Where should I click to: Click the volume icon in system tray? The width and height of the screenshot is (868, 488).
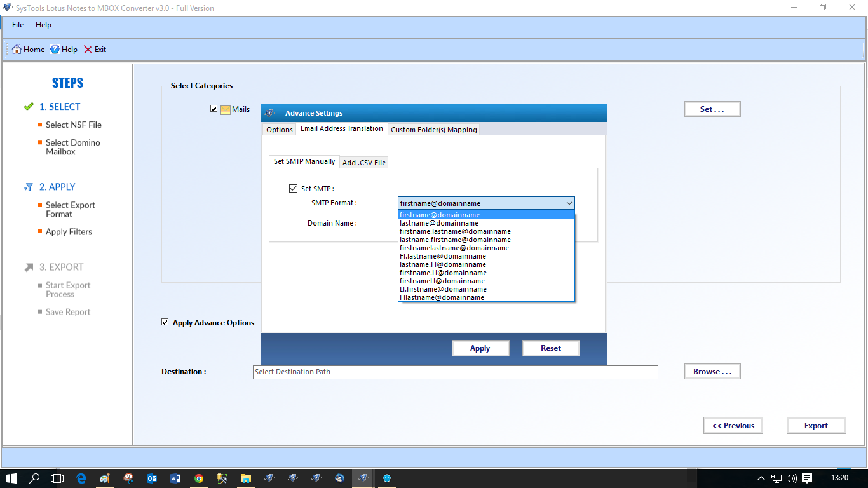792,478
